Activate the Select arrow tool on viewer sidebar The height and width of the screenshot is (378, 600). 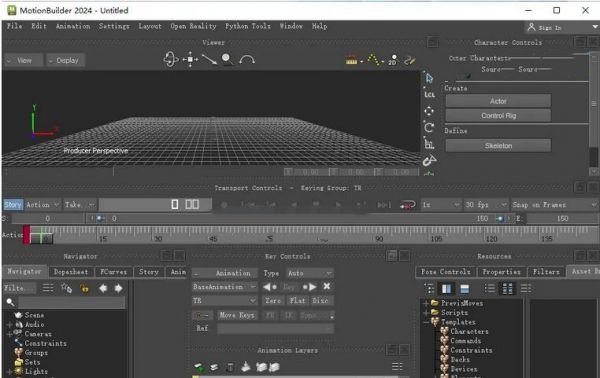tap(429, 78)
